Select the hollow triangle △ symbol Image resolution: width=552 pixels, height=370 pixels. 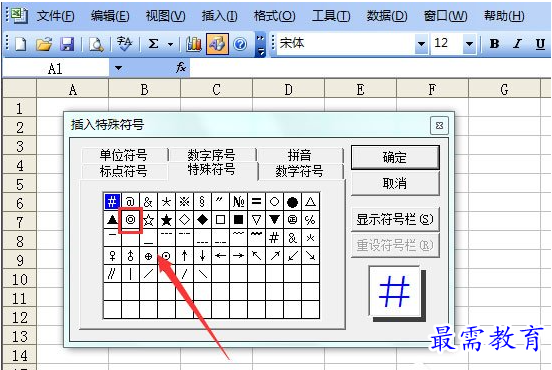point(310,202)
